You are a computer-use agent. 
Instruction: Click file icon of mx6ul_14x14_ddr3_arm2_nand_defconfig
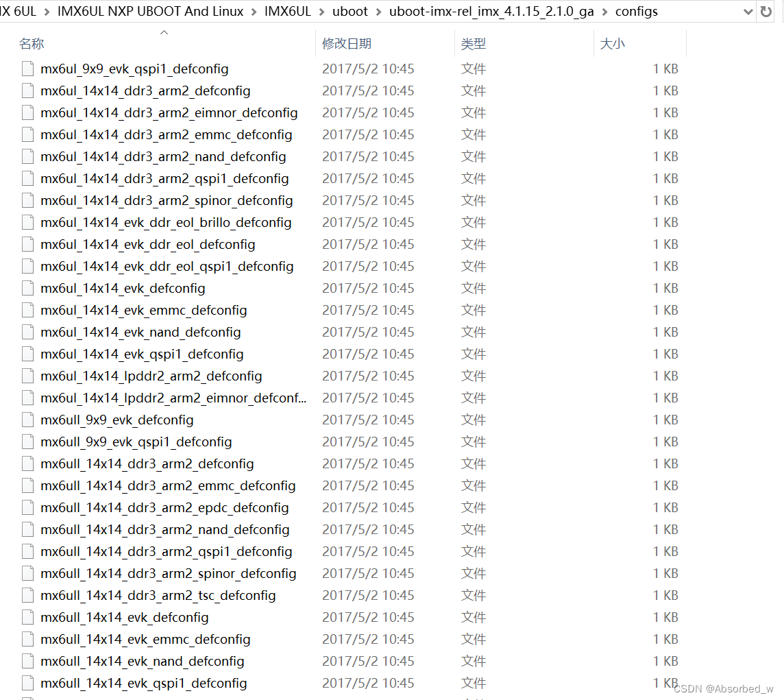point(28,156)
